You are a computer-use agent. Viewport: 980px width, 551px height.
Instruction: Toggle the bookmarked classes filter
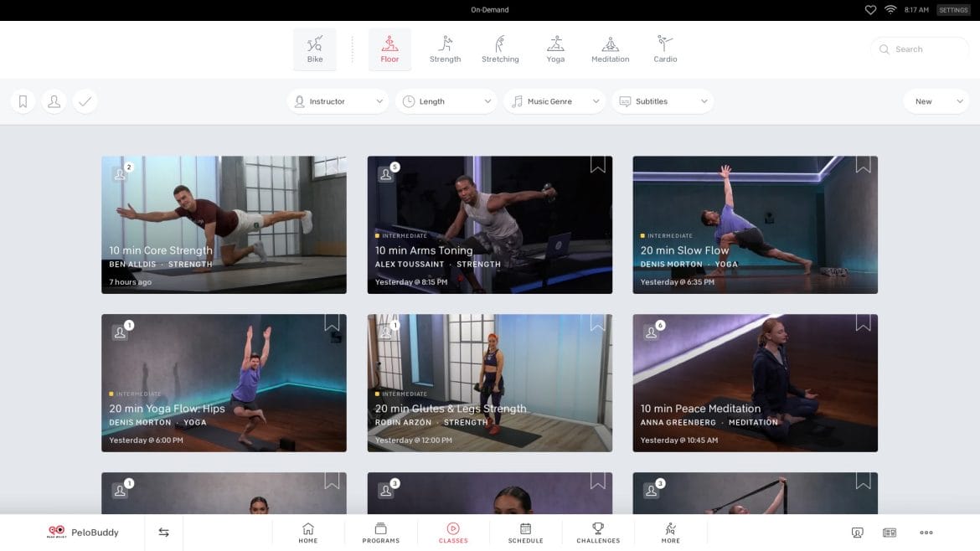click(23, 101)
